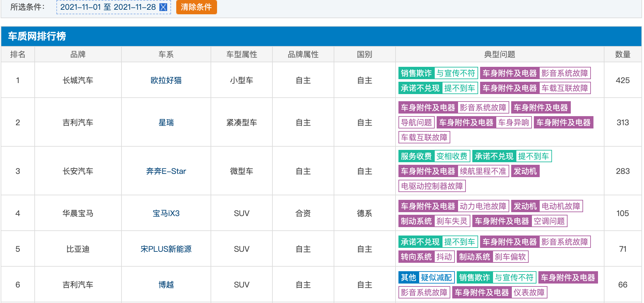Click the 国别 column header
This screenshot has width=644, height=303.
(x=364, y=55)
